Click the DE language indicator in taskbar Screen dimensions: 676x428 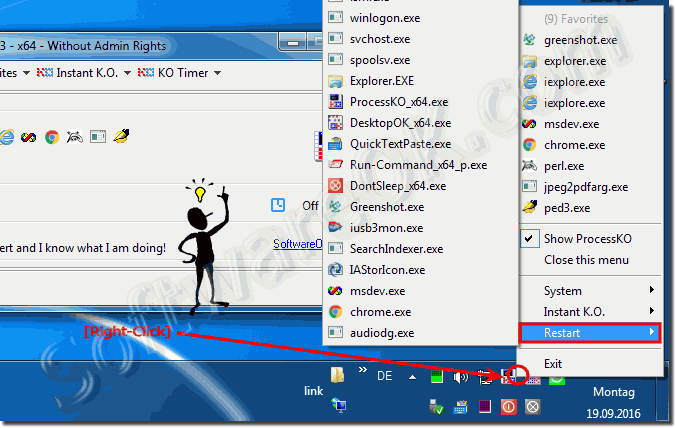(385, 376)
